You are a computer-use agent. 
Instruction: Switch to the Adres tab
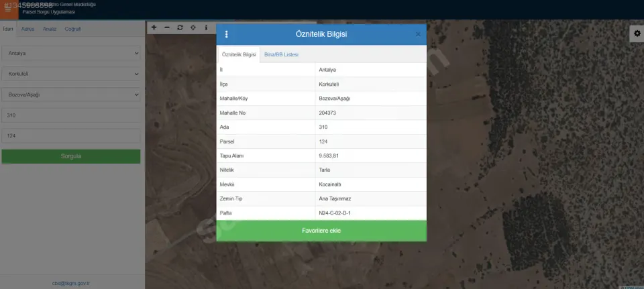click(x=28, y=29)
